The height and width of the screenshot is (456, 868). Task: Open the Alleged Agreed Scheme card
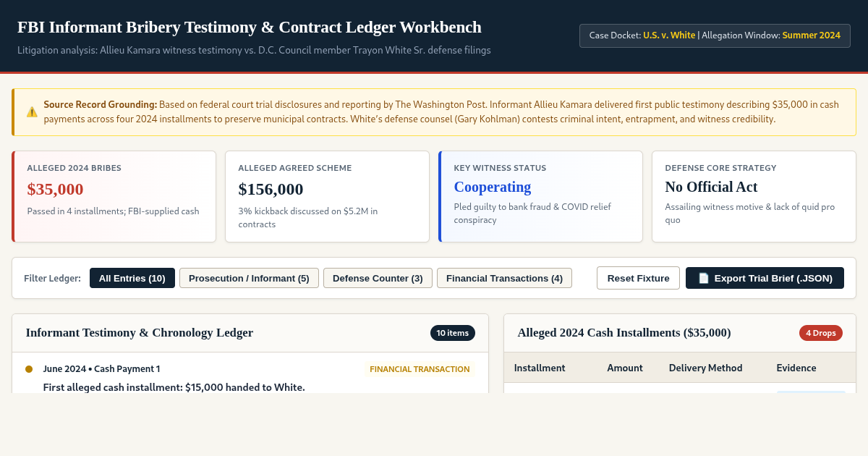[x=327, y=196]
